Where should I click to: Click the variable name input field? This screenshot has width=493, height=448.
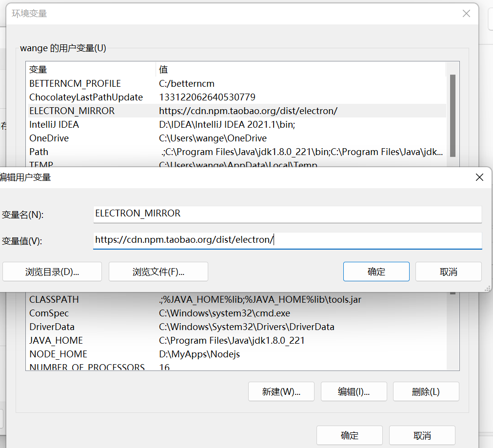[287, 214]
